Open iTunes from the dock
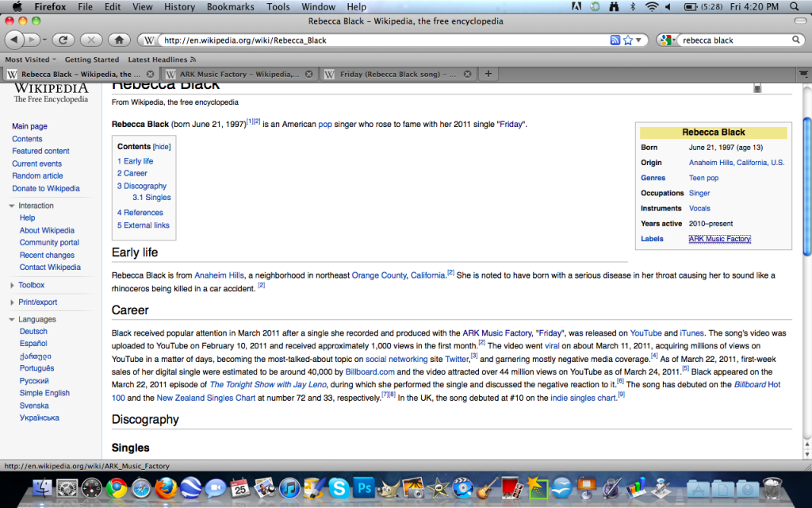812x508 pixels. tap(289, 488)
